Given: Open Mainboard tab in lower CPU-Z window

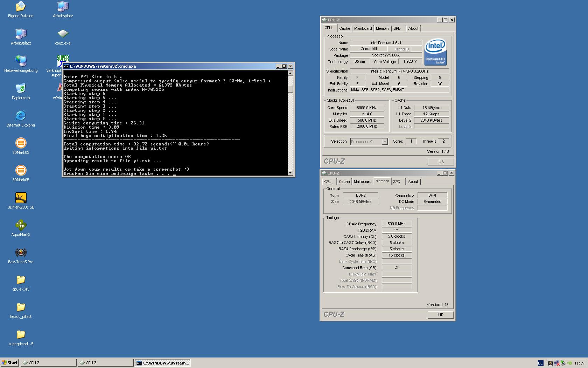Looking at the screenshot, I should pos(363,182).
